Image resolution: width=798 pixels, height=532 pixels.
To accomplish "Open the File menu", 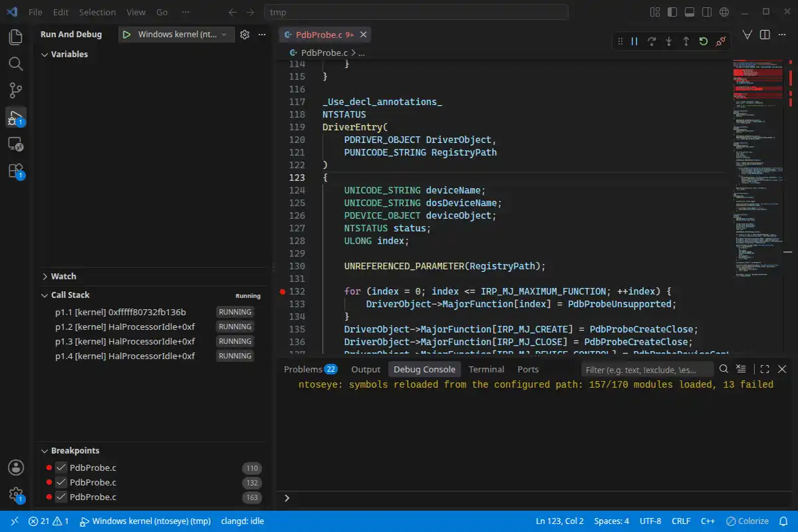I will [x=35, y=12].
